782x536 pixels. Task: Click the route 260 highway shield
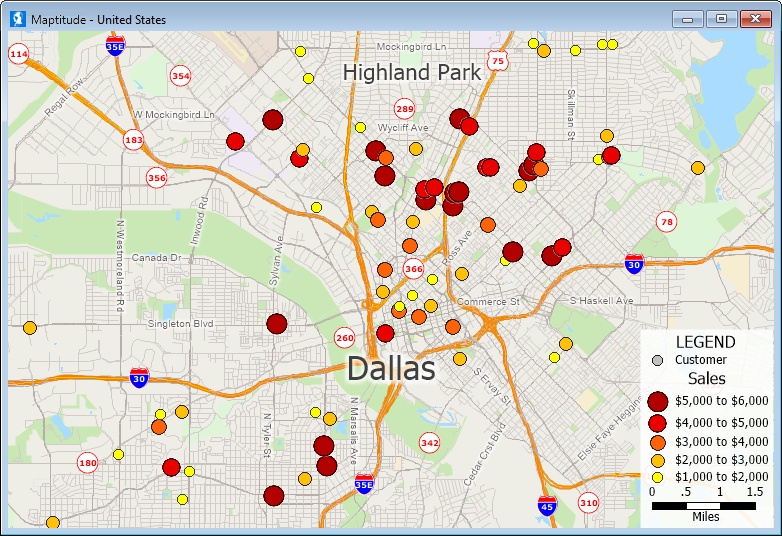[345, 337]
